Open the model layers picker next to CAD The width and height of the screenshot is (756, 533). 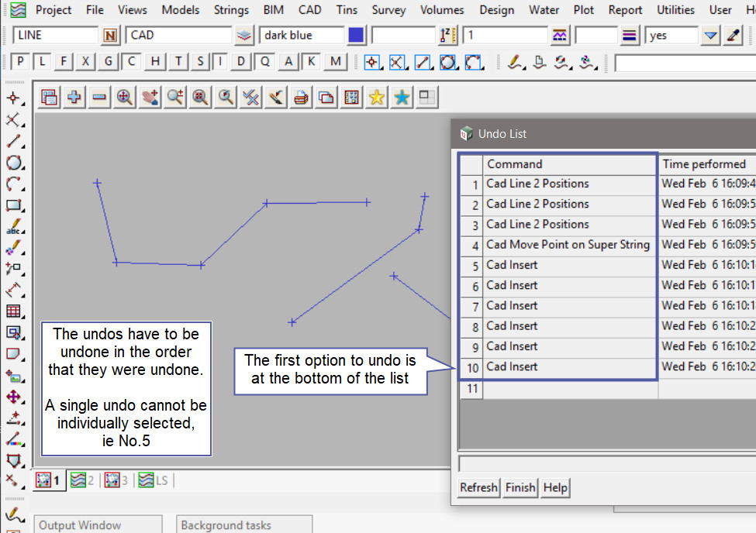pyautogui.click(x=244, y=36)
